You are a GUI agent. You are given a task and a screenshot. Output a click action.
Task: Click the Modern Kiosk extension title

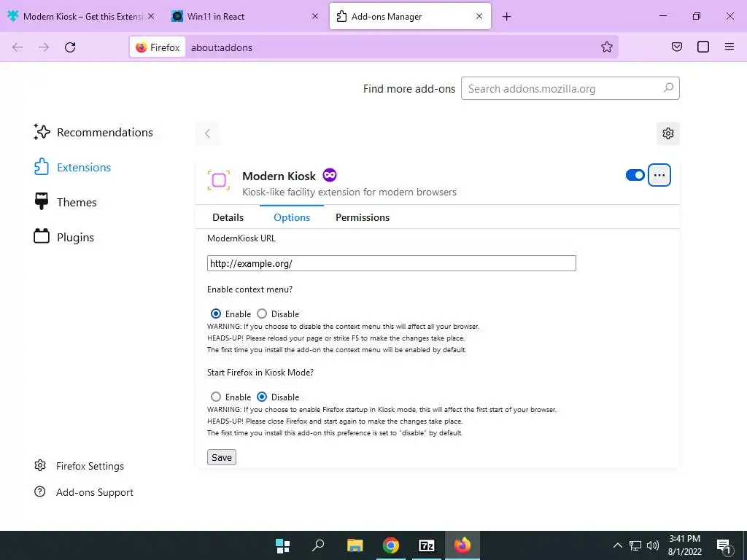coord(279,176)
